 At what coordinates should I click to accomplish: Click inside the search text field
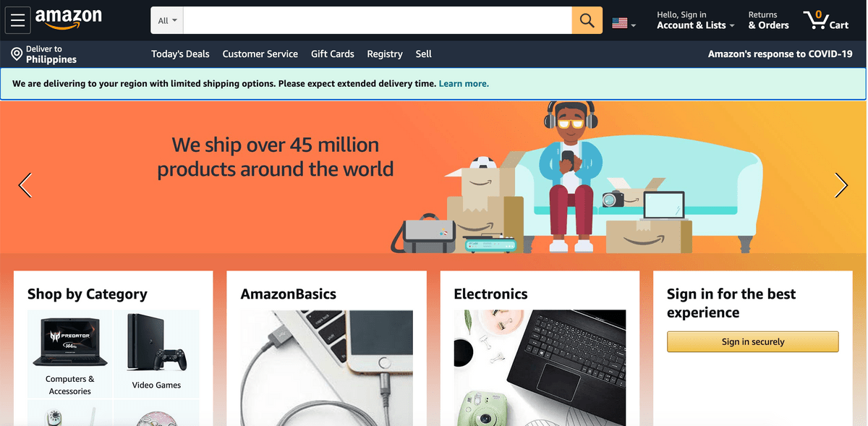point(378,20)
